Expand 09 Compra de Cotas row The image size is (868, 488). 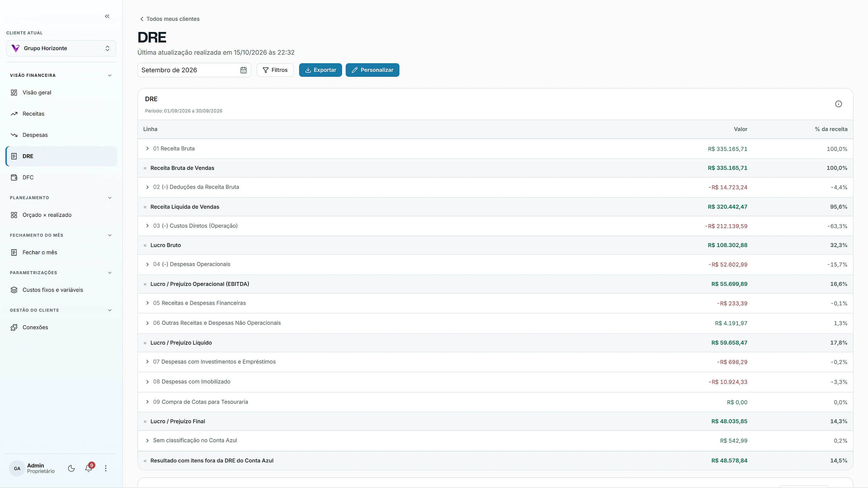tap(147, 402)
